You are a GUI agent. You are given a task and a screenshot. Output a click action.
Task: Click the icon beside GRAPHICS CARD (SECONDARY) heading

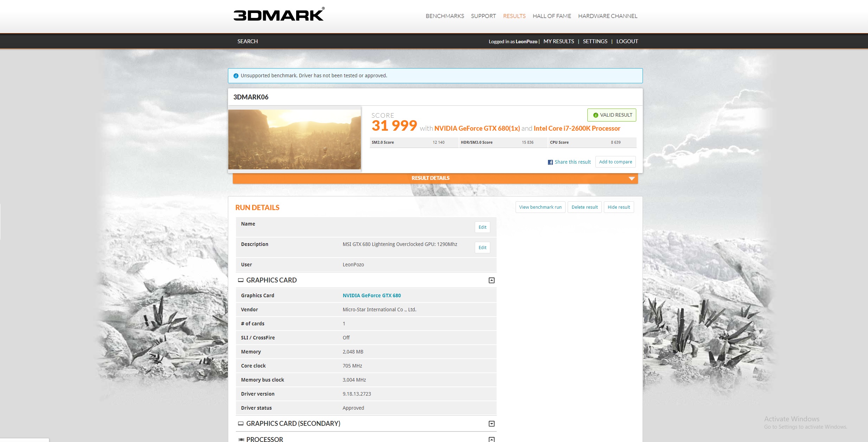[241, 423]
